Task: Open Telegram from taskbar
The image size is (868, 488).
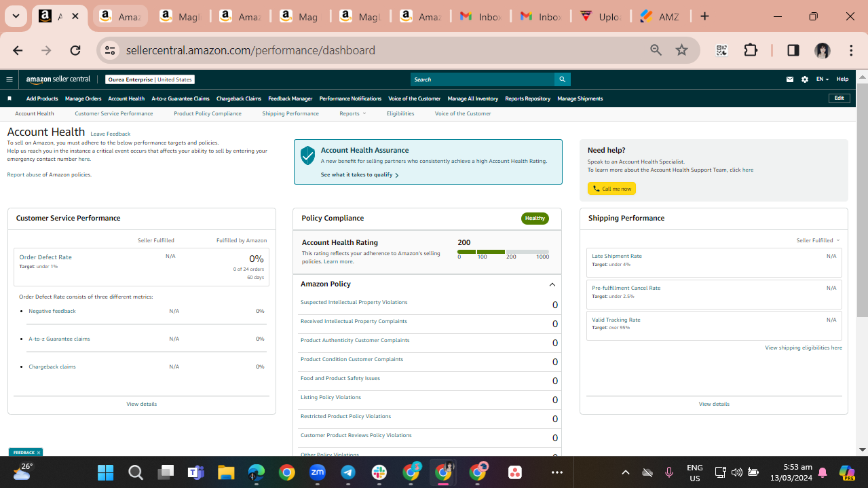Action: 348,472
